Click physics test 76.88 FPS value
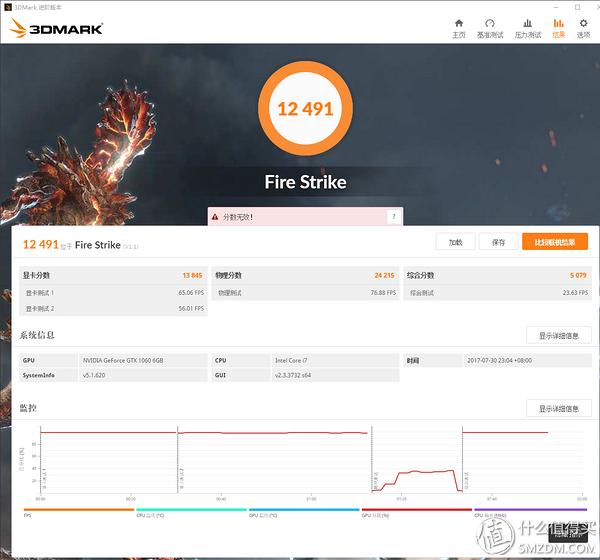The image size is (600, 560). [383, 293]
